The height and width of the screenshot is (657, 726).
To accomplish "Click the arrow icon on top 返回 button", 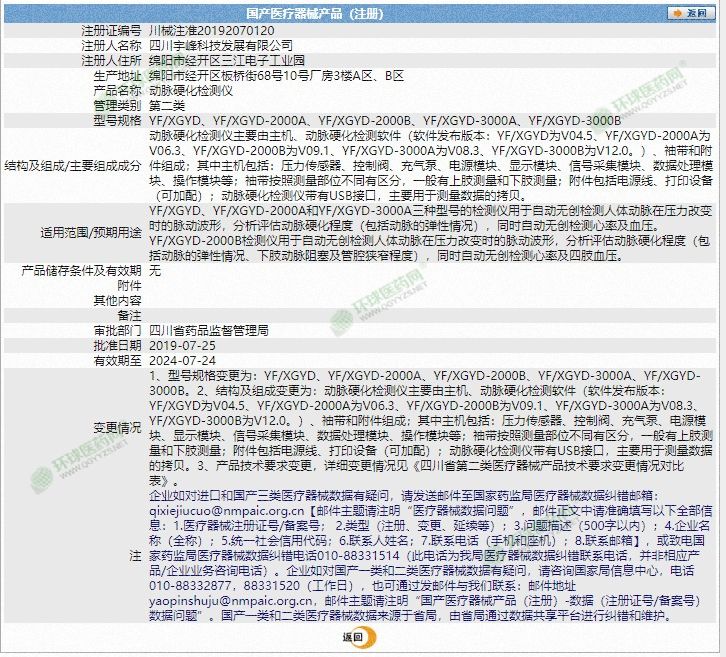I will 675,13.
